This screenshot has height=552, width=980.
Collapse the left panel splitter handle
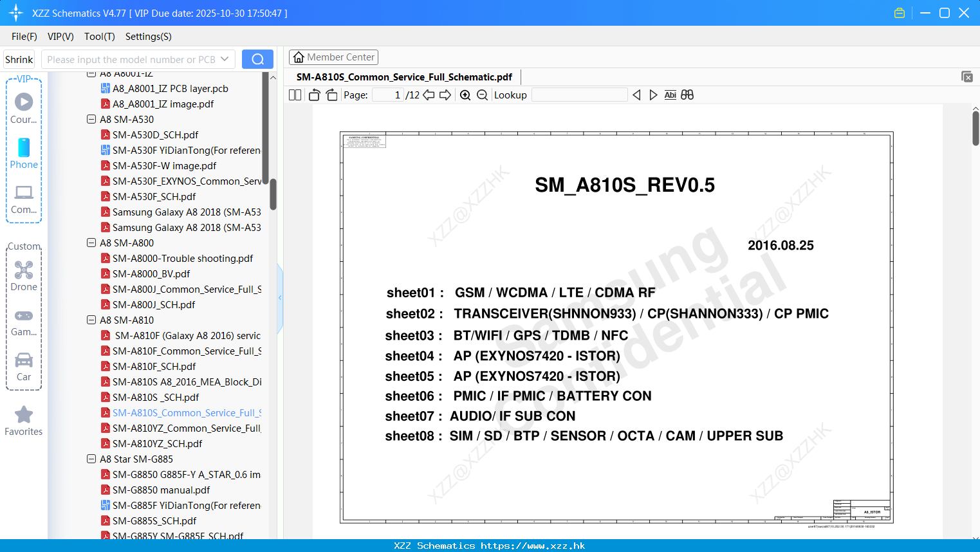pos(280,298)
